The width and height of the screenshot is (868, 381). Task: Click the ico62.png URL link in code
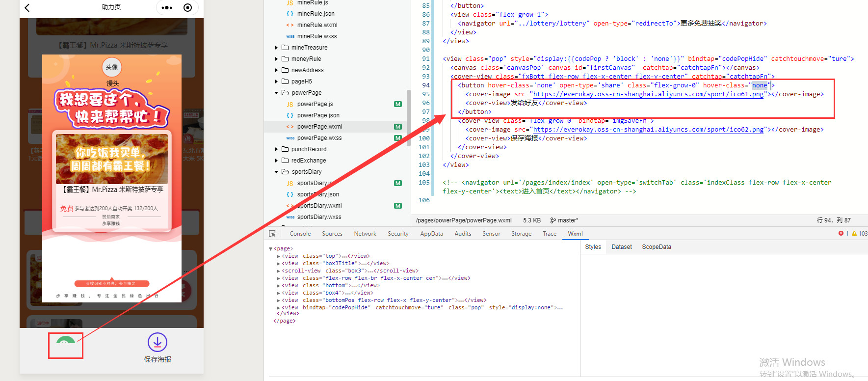(x=648, y=130)
